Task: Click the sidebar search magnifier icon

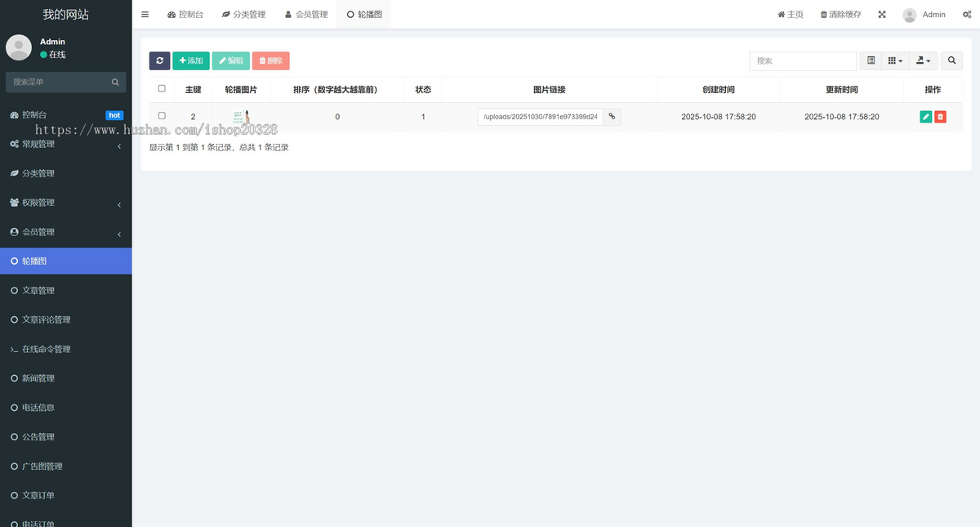Action: [x=115, y=82]
